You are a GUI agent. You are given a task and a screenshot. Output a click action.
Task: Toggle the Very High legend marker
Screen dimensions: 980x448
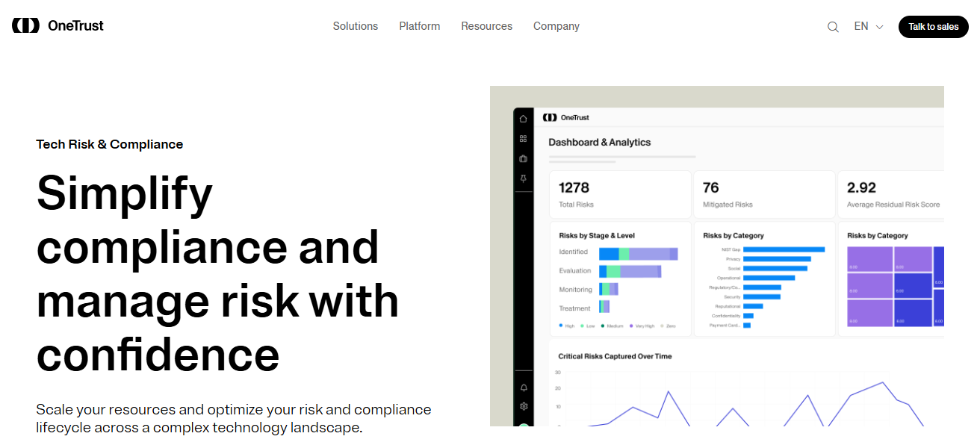632,324
